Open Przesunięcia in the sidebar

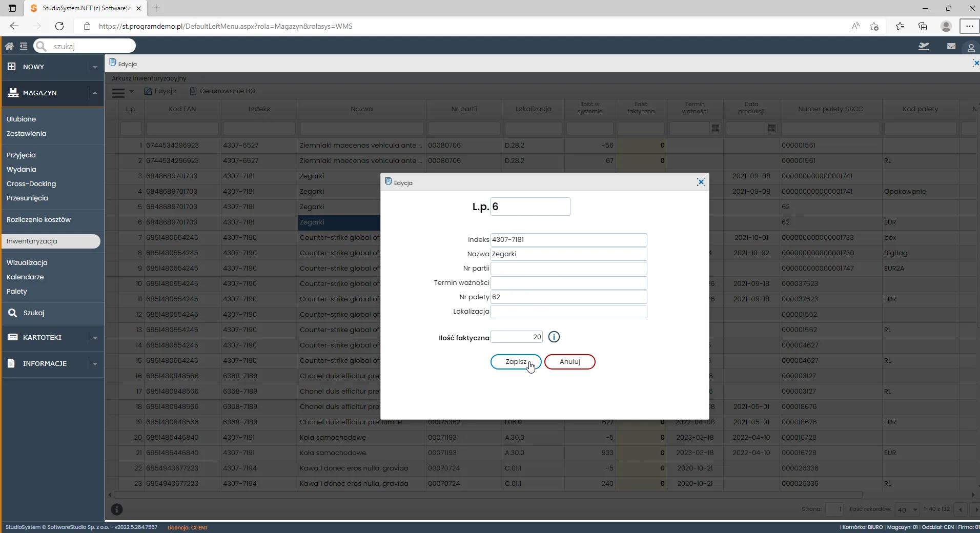[x=27, y=198]
